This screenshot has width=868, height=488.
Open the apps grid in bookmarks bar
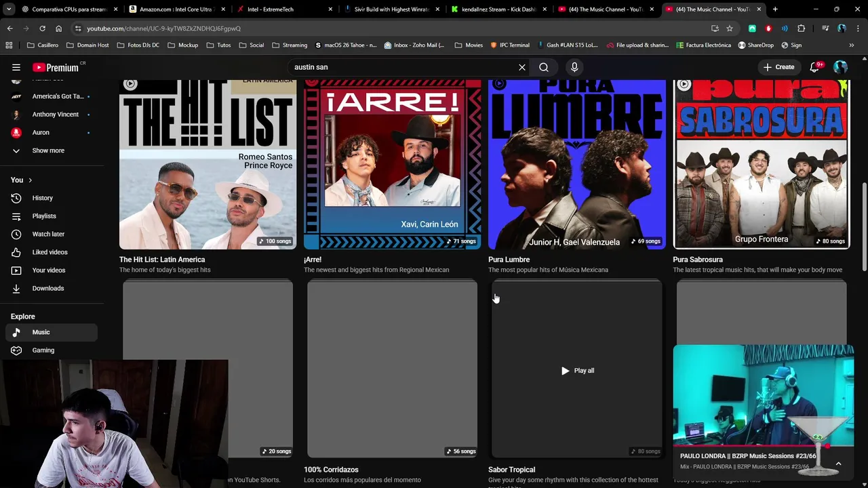point(9,45)
